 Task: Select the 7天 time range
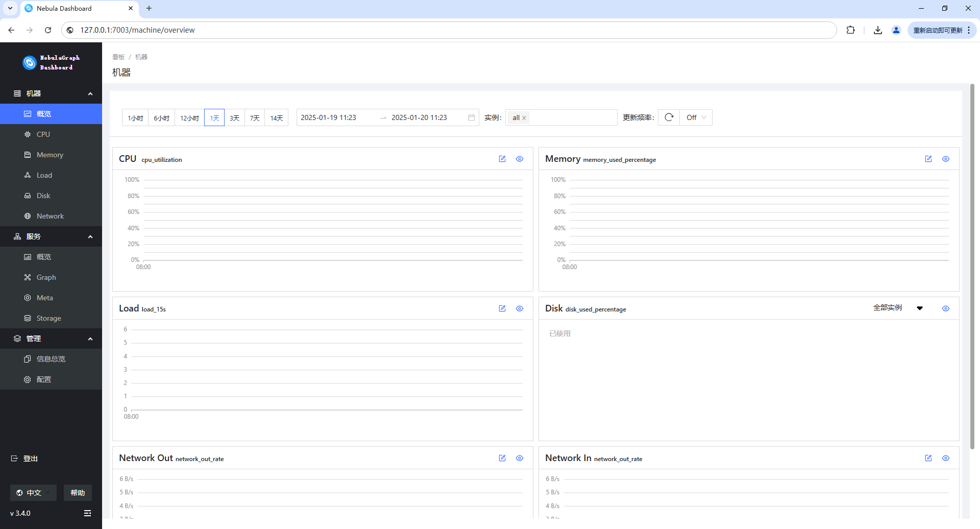click(255, 118)
